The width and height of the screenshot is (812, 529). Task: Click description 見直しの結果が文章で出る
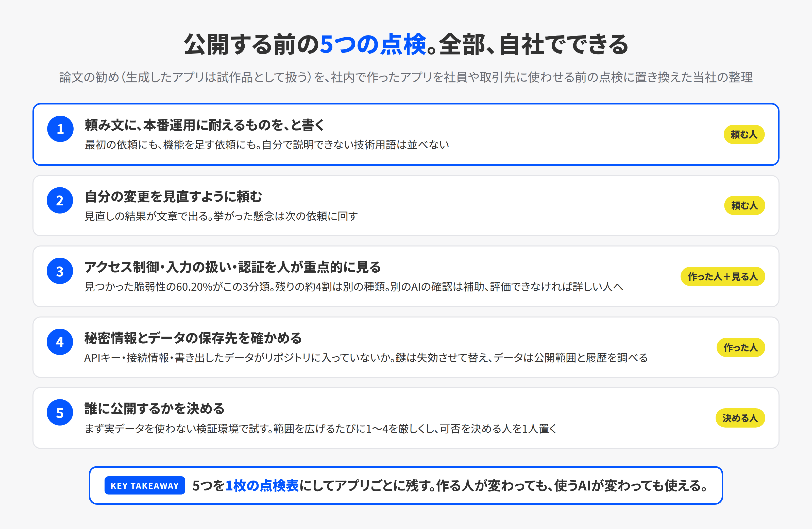[221, 216]
